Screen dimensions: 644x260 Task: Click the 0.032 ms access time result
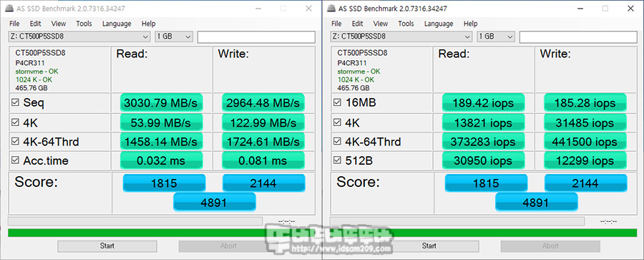tap(162, 160)
